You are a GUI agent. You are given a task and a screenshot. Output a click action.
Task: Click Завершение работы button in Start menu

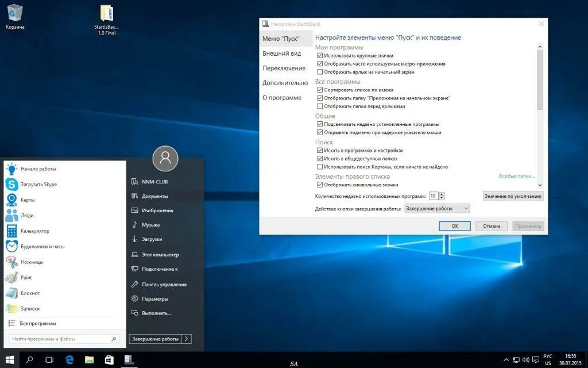click(155, 339)
